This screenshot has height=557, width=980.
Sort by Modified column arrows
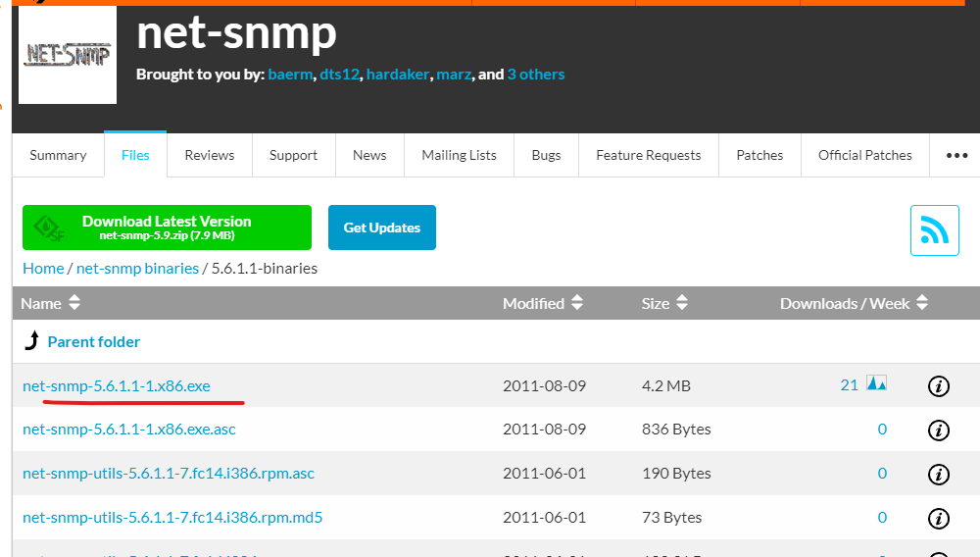click(577, 303)
